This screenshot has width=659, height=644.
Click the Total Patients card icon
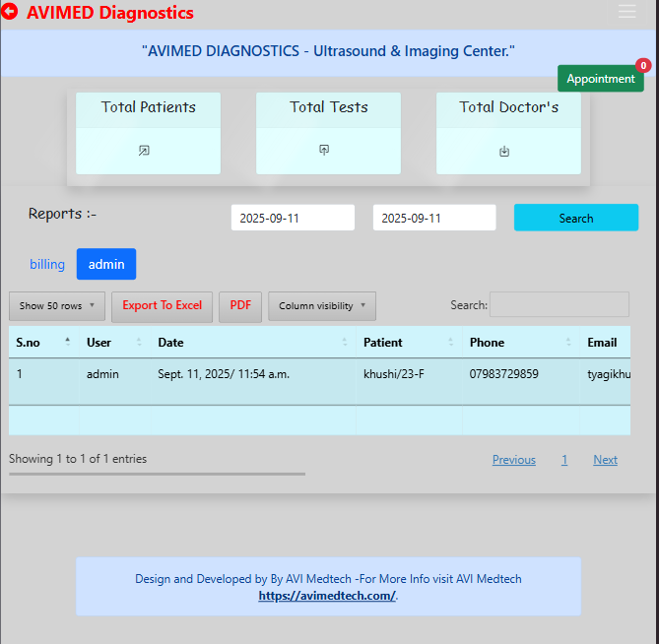tap(144, 151)
